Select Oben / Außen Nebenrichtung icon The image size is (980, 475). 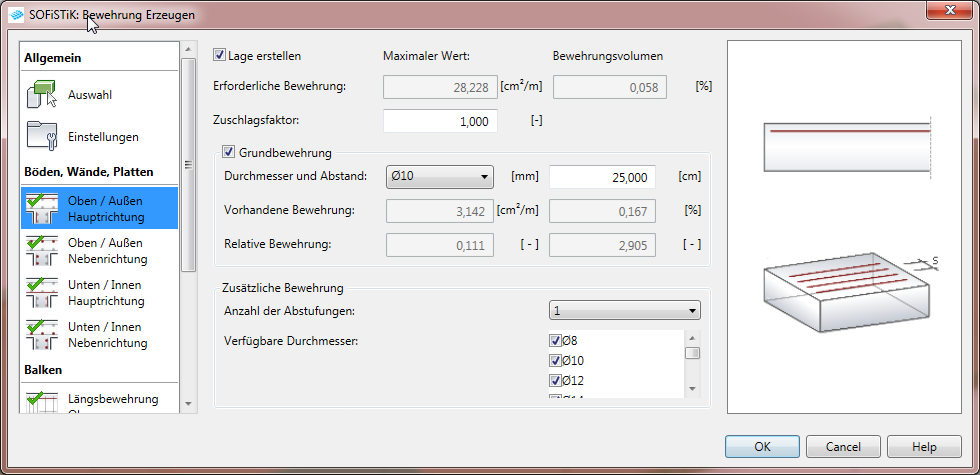tap(41, 250)
